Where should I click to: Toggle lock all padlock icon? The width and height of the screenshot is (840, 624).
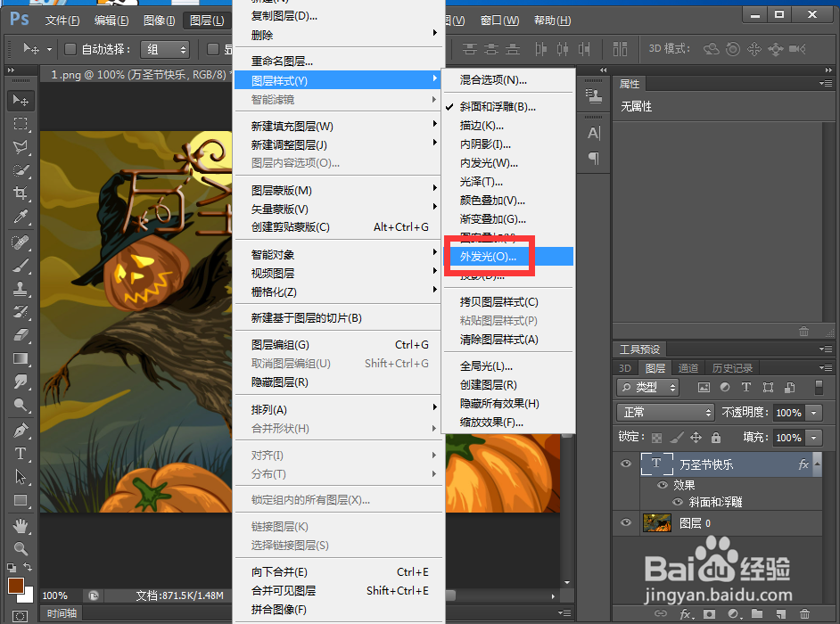[x=716, y=438]
